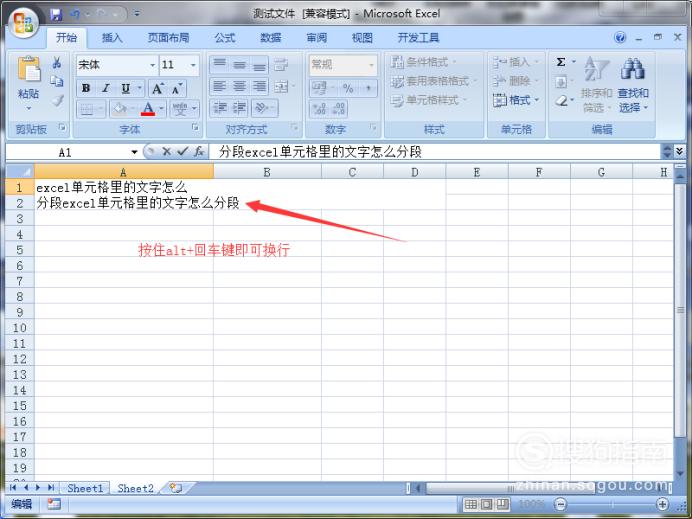Click AutoSum sigma icon
Screen dimensions: 692x519
pyautogui.click(x=561, y=62)
